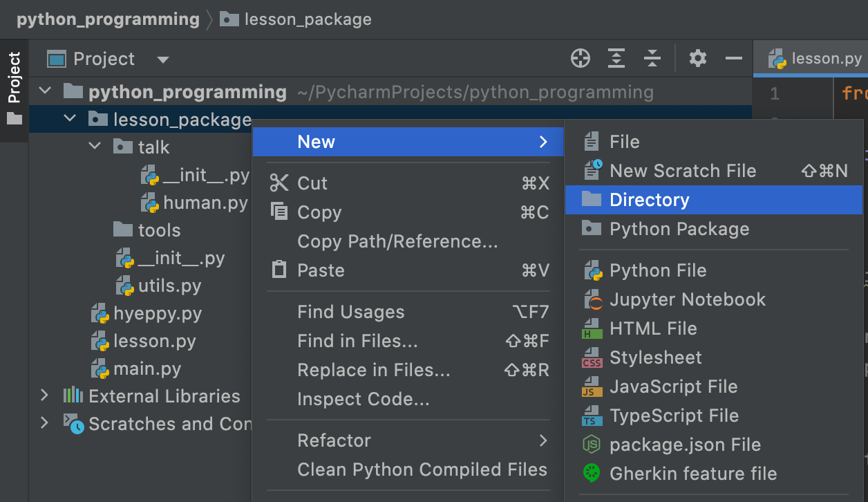Image resolution: width=868 pixels, height=502 pixels.
Task: Collapse the lesson_package folder arrow
Action: [x=70, y=119]
